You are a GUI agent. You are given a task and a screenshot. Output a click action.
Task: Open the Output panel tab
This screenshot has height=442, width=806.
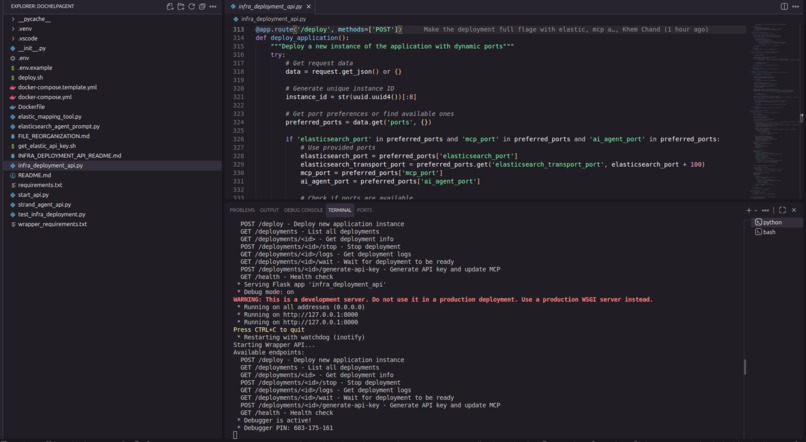pyautogui.click(x=269, y=210)
